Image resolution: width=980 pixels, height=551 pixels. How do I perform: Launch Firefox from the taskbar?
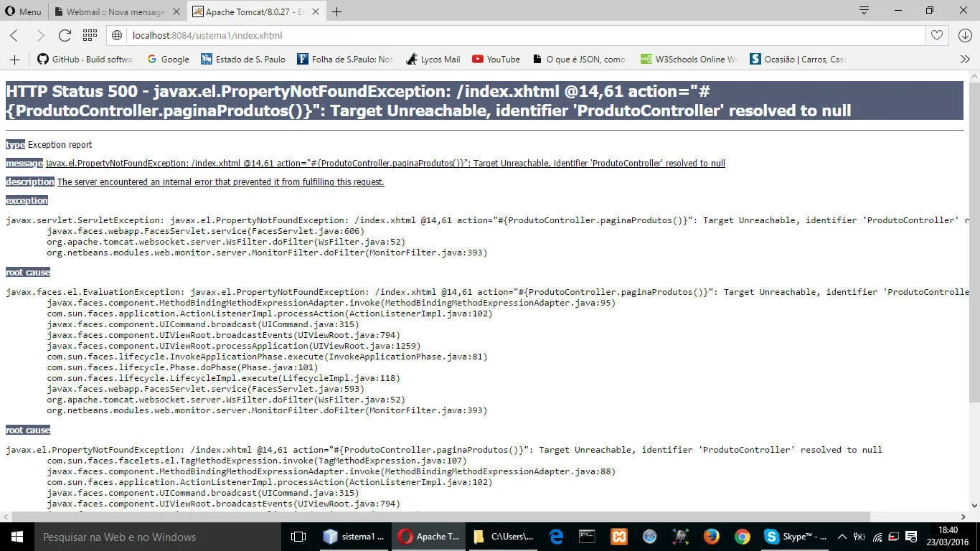[x=711, y=537]
